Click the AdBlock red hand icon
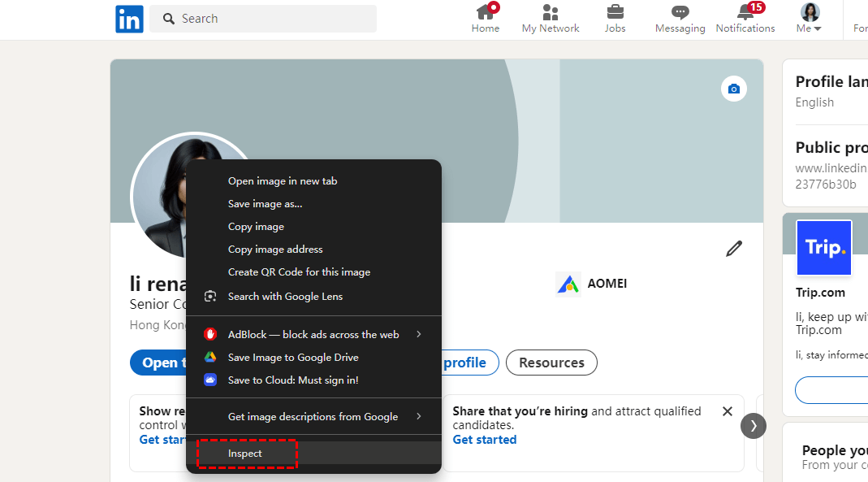Viewport: 868px width, 482px height. click(210, 334)
